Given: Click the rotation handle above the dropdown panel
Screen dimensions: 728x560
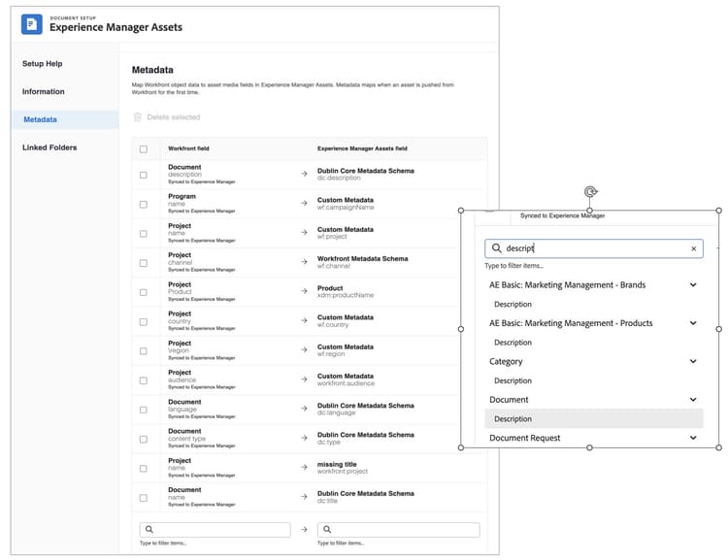Looking at the screenshot, I should [x=590, y=192].
